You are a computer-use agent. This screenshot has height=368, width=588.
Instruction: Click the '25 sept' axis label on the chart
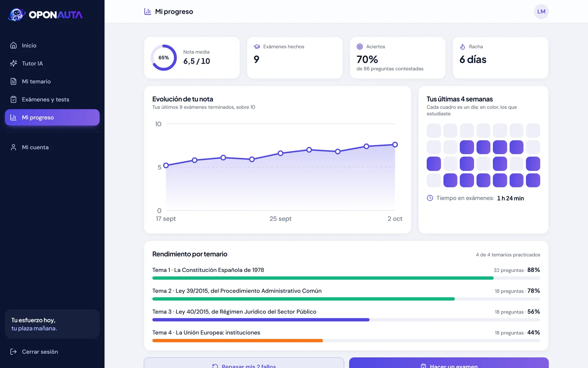click(280, 219)
